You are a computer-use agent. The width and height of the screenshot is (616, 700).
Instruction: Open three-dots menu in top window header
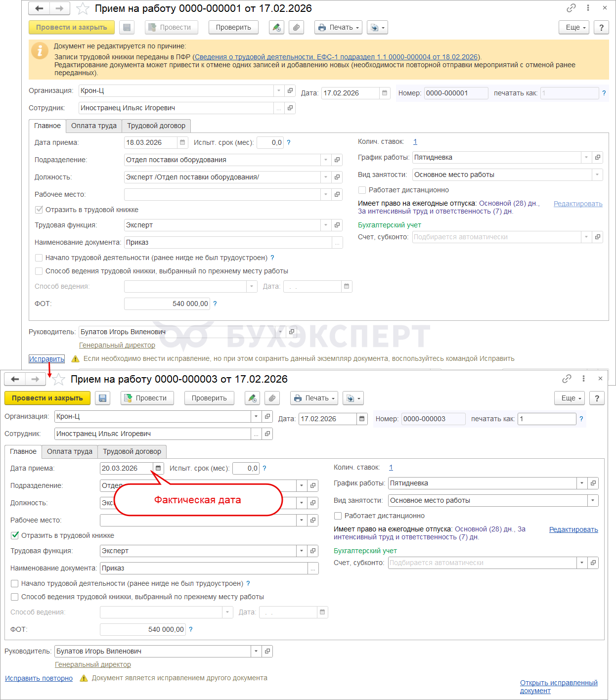588,8
